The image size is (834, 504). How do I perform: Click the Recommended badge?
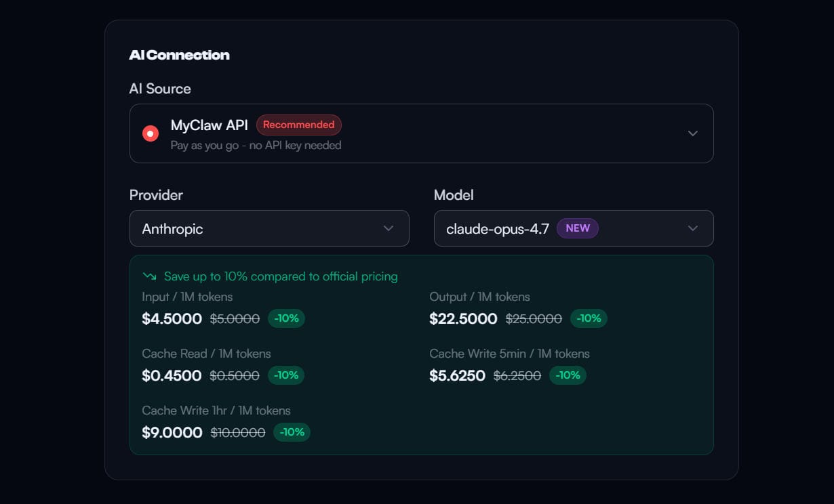click(298, 125)
